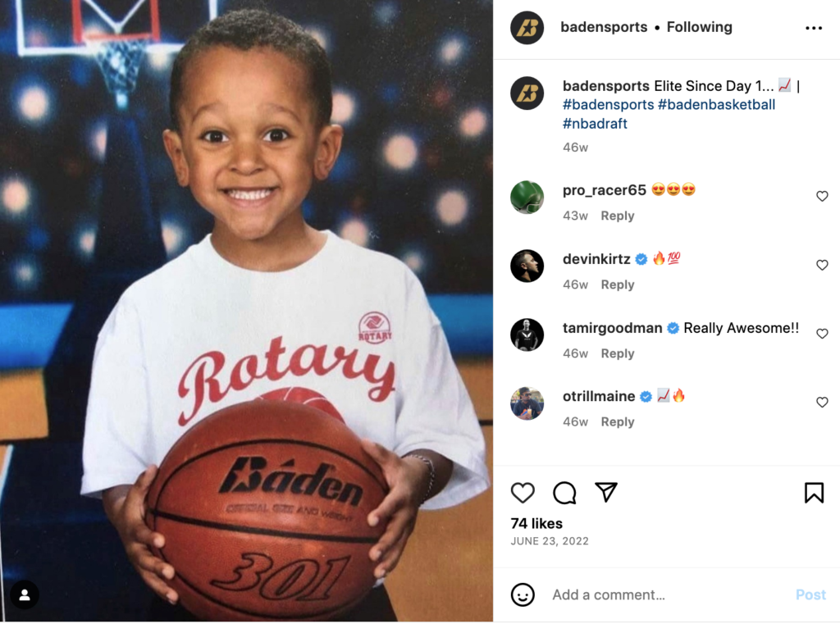Like otrillmaine's comment heart

pos(822,403)
